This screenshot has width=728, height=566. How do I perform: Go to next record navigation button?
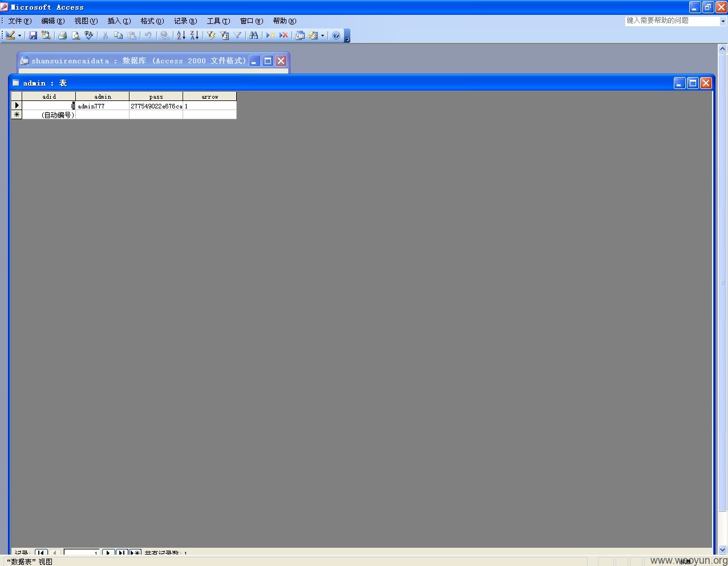coord(108,552)
